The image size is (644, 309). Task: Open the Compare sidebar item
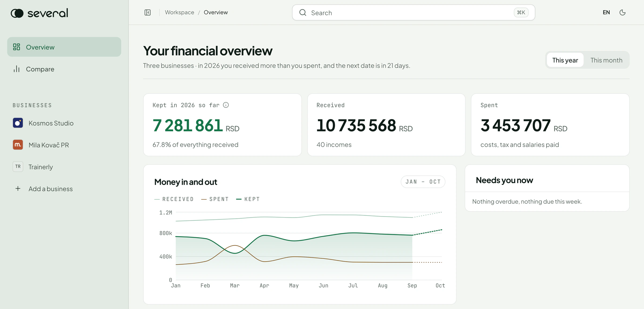(64, 69)
